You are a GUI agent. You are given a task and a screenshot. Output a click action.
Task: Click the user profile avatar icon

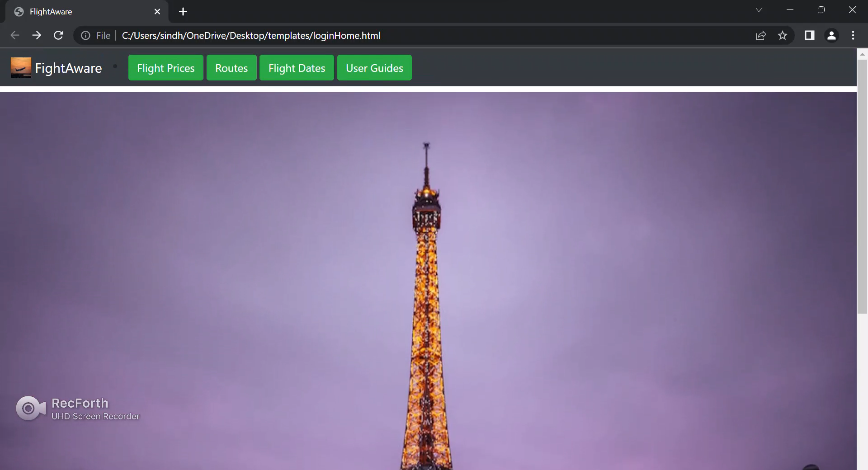tap(832, 35)
